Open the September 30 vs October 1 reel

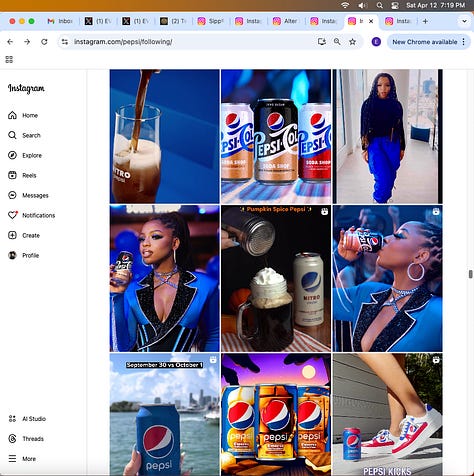tap(165, 415)
